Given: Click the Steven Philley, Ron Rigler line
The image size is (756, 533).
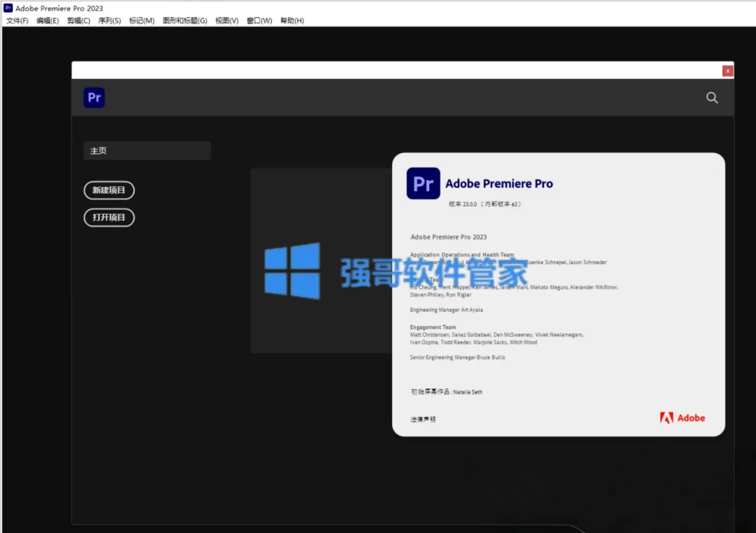Looking at the screenshot, I should tap(441, 295).
